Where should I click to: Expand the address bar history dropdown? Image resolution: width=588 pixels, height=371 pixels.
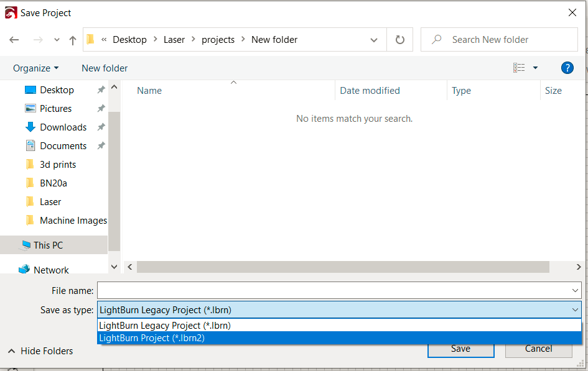(x=374, y=40)
